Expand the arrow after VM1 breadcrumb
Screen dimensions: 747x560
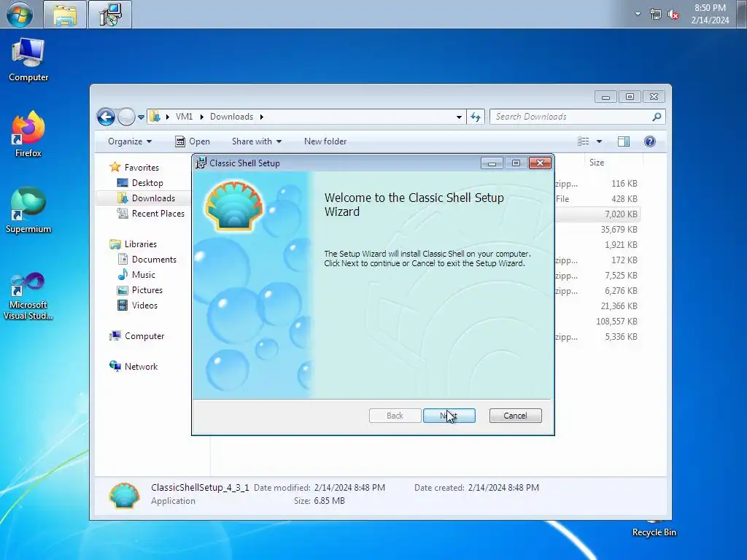(201, 117)
